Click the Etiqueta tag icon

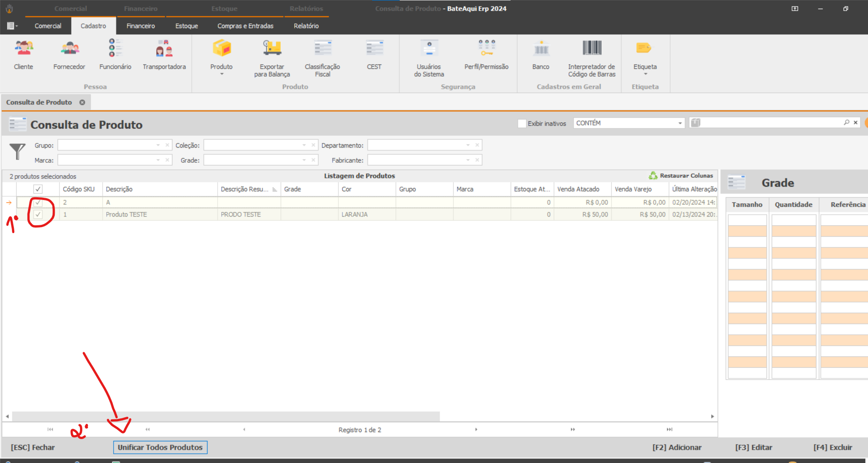coord(644,48)
